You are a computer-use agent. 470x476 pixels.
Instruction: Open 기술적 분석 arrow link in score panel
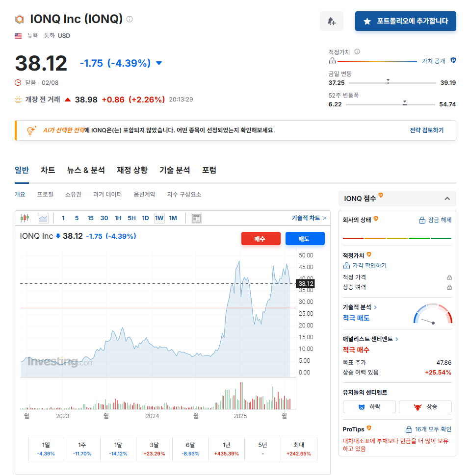point(375,307)
